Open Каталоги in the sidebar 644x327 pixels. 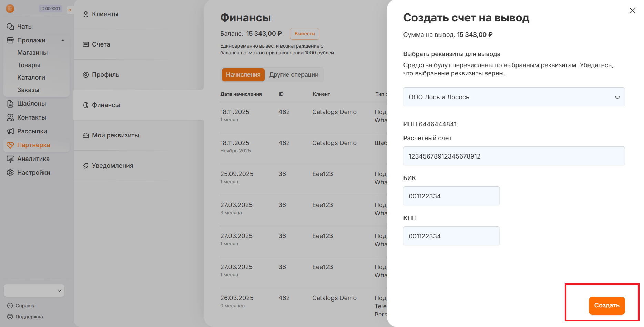tap(31, 78)
